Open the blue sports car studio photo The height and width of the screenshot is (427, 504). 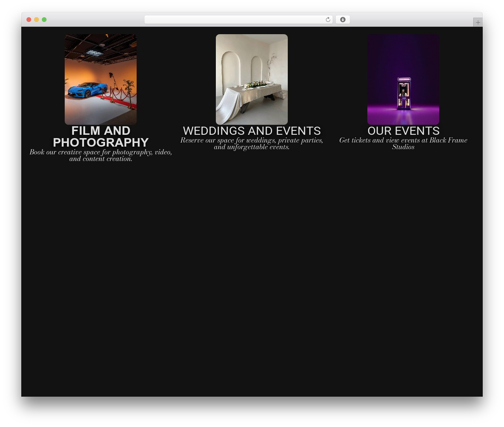pyautogui.click(x=101, y=80)
